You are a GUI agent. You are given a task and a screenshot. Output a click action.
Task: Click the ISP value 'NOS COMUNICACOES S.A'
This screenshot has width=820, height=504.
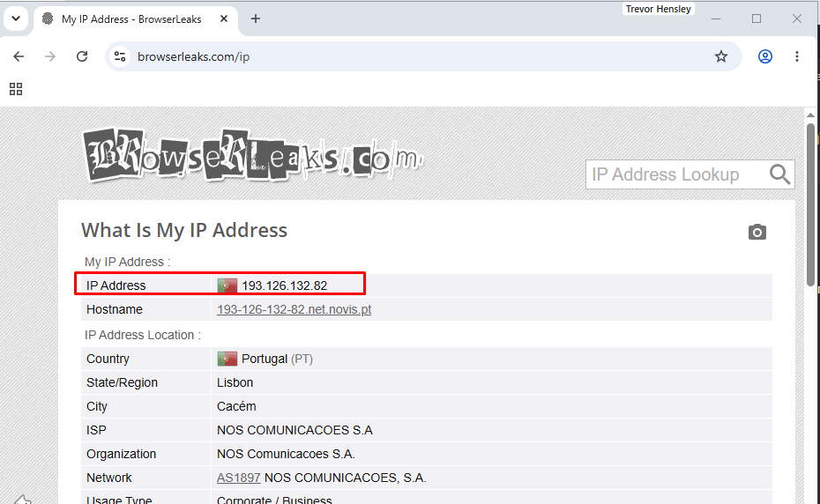click(294, 430)
